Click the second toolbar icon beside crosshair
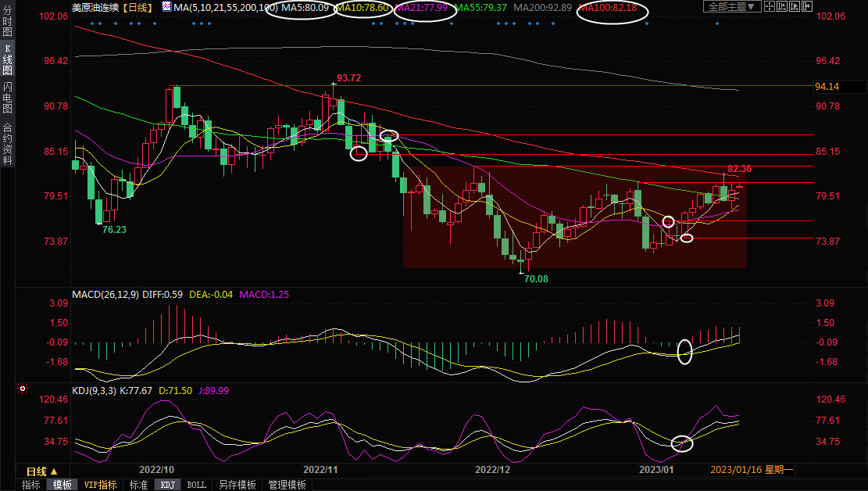This screenshot has width=868, height=491. pyautogui.click(x=781, y=7)
